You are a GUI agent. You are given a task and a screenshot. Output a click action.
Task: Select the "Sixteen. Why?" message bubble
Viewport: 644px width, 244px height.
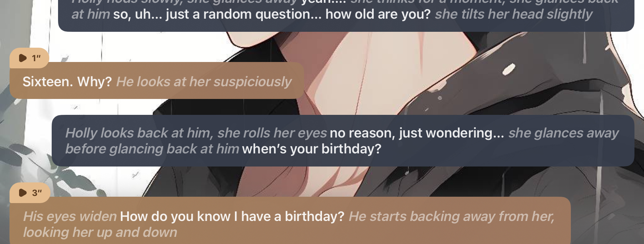click(157, 81)
